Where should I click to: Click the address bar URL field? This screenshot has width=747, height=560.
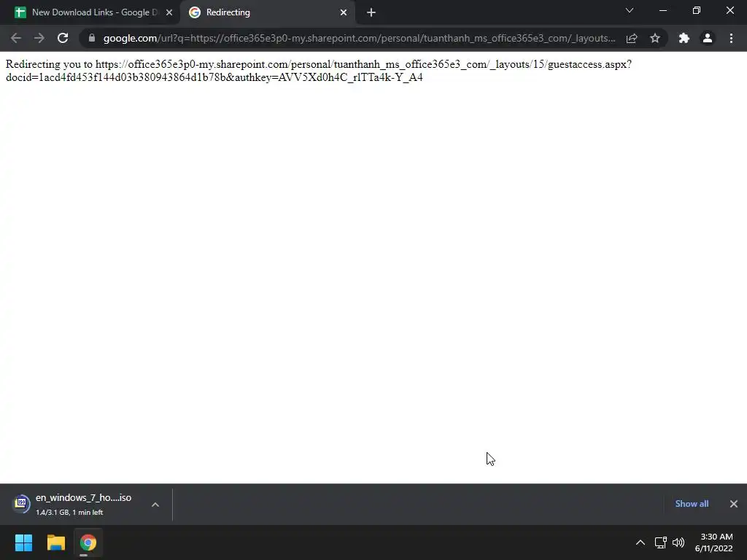[359, 38]
